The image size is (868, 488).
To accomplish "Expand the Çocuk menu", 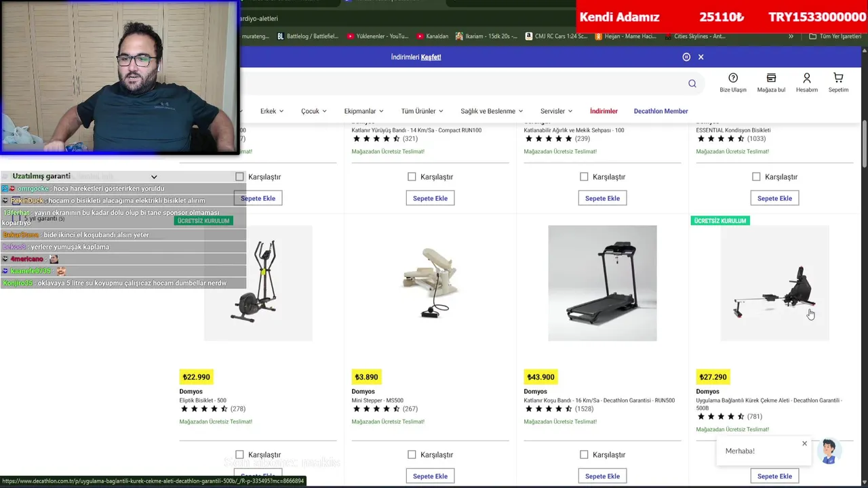I will tap(314, 111).
